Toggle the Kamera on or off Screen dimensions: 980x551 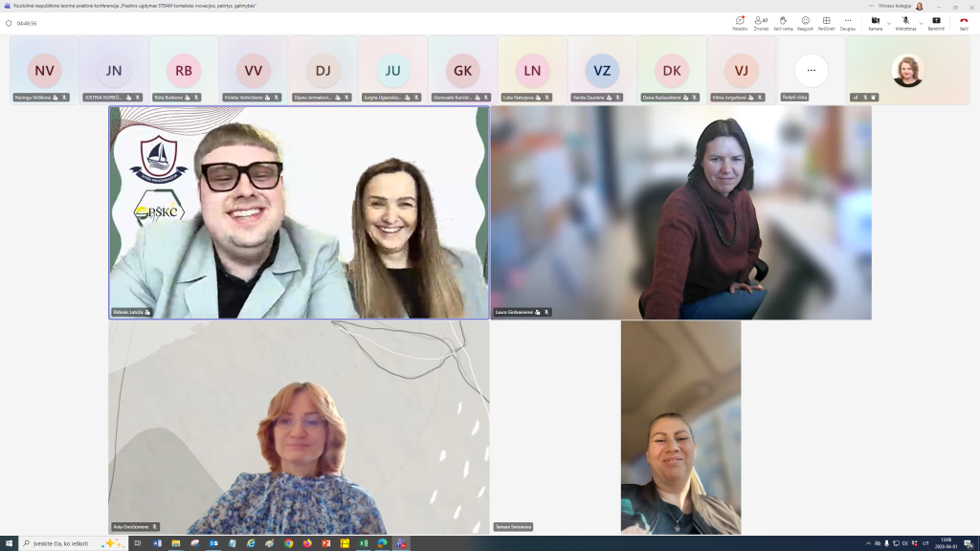tap(875, 22)
